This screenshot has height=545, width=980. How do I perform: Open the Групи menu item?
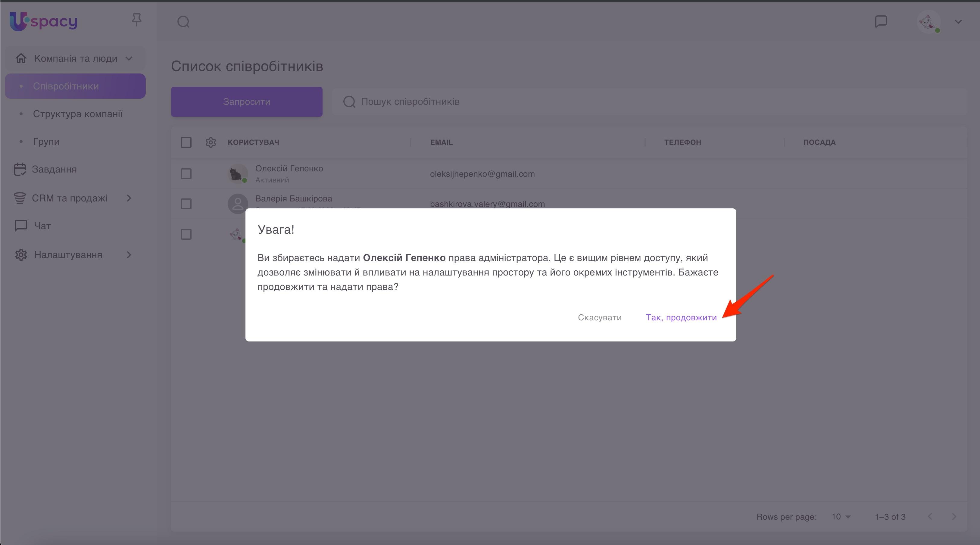coord(46,142)
